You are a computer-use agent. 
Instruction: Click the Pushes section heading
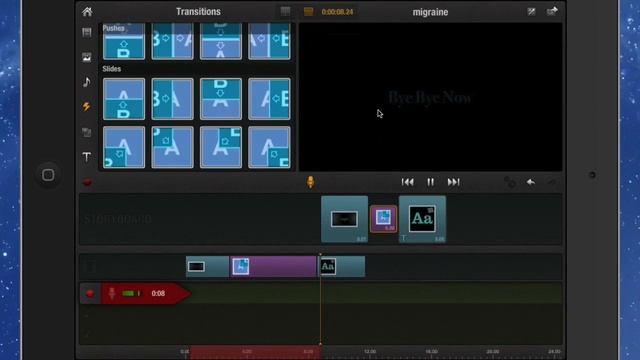coord(113,28)
